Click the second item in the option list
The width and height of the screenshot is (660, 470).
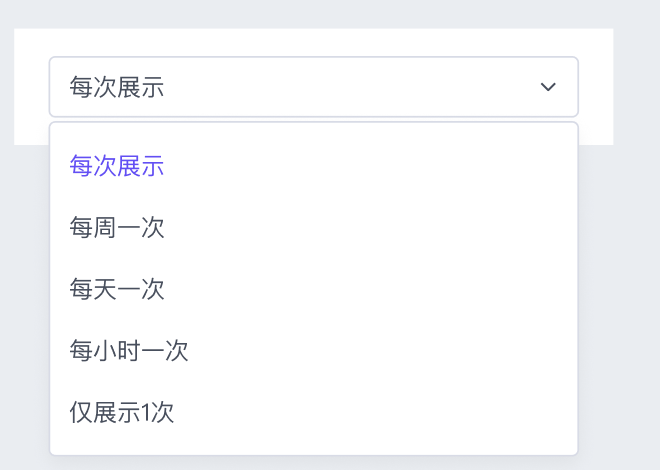(x=117, y=228)
